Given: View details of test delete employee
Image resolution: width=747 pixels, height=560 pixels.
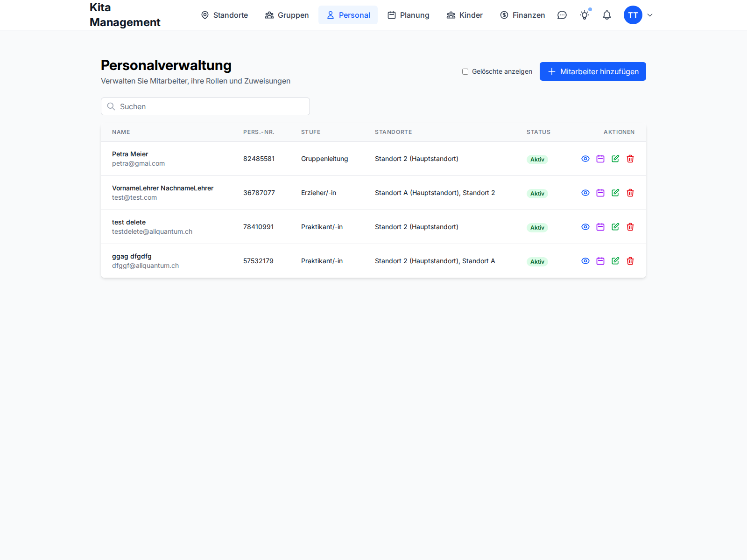Looking at the screenshot, I should [x=585, y=227].
